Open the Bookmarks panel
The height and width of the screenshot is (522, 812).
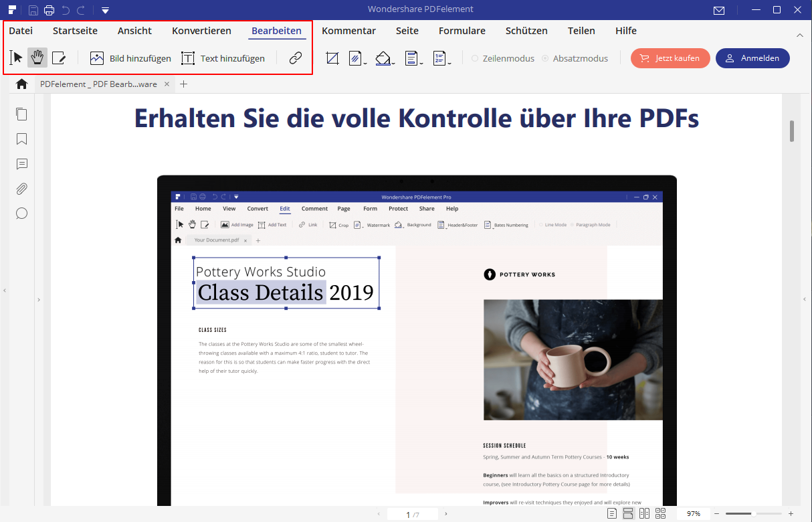tap(21, 139)
